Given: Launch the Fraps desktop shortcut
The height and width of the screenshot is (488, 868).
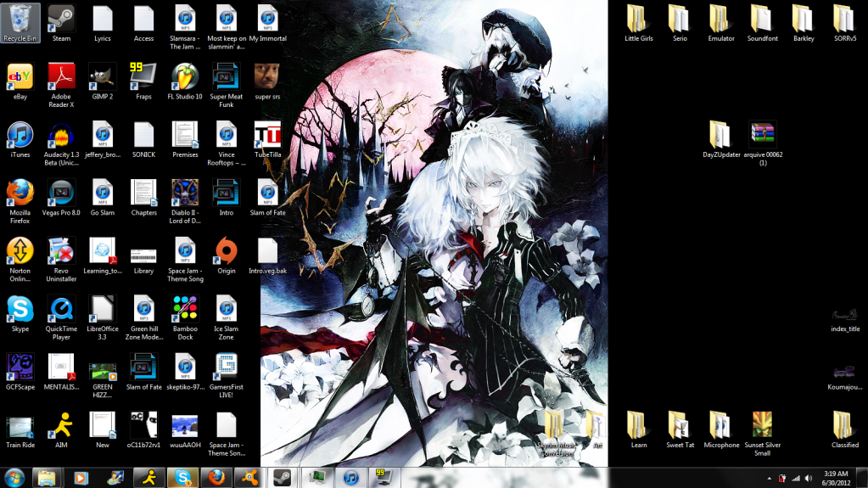Looking at the screenshot, I should [x=143, y=81].
